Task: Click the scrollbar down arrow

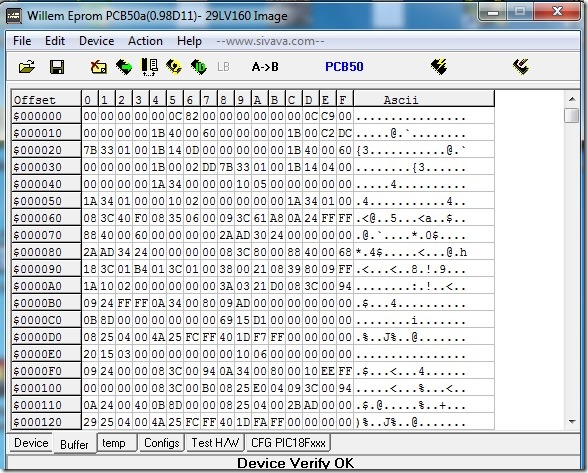Action: point(572,422)
